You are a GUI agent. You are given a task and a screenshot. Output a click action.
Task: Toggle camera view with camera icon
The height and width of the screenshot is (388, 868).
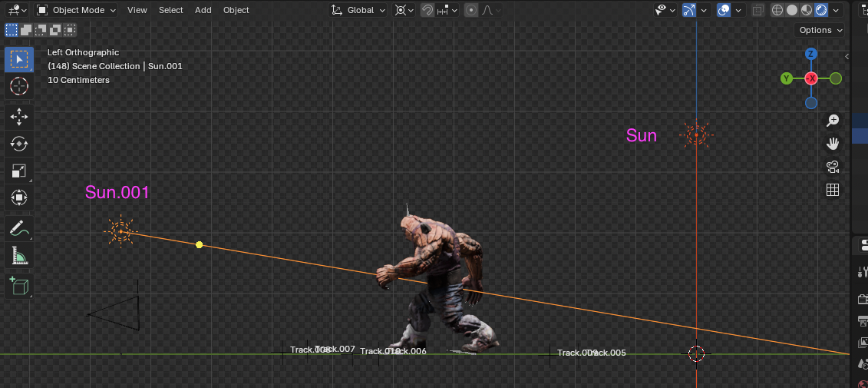pyautogui.click(x=833, y=167)
